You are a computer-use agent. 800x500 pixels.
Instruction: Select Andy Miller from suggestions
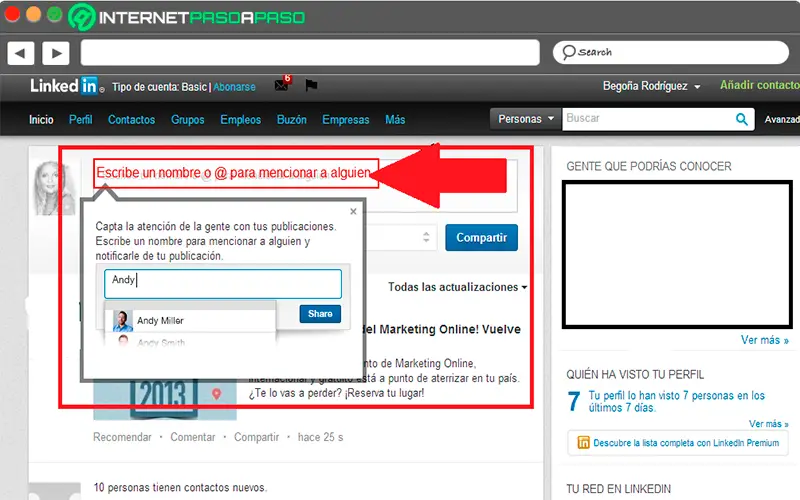click(190, 320)
